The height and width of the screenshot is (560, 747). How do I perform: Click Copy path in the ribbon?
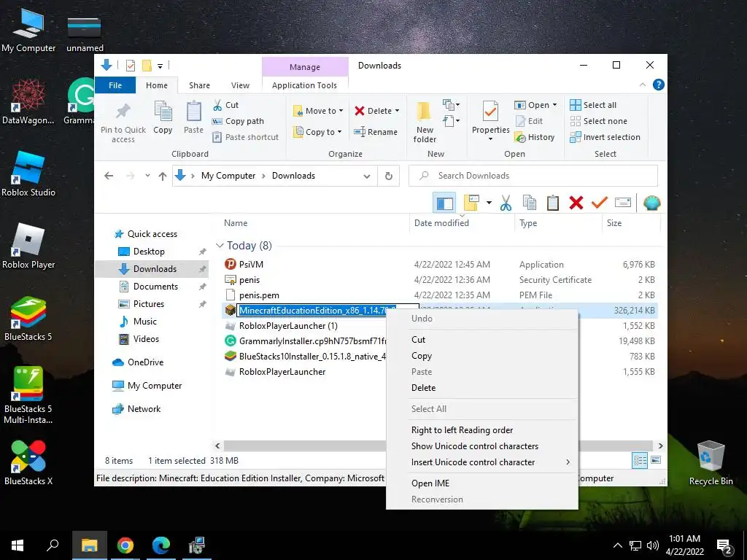click(x=239, y=121)
